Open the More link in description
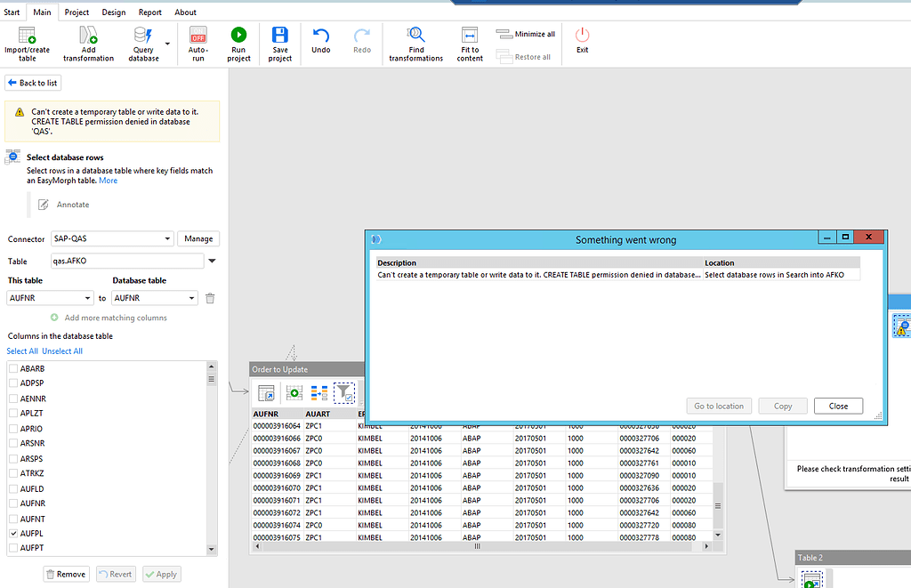 108,181
